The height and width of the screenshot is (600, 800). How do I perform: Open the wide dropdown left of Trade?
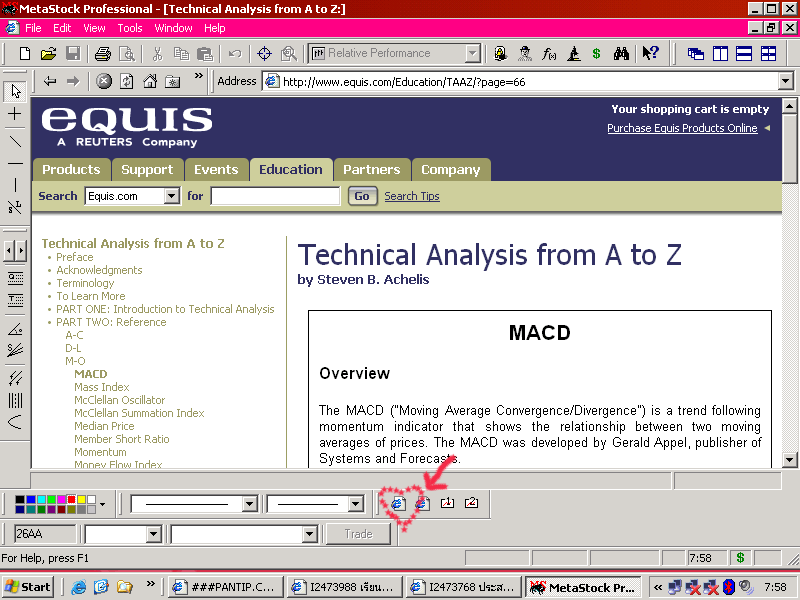(x=309, y=534)
